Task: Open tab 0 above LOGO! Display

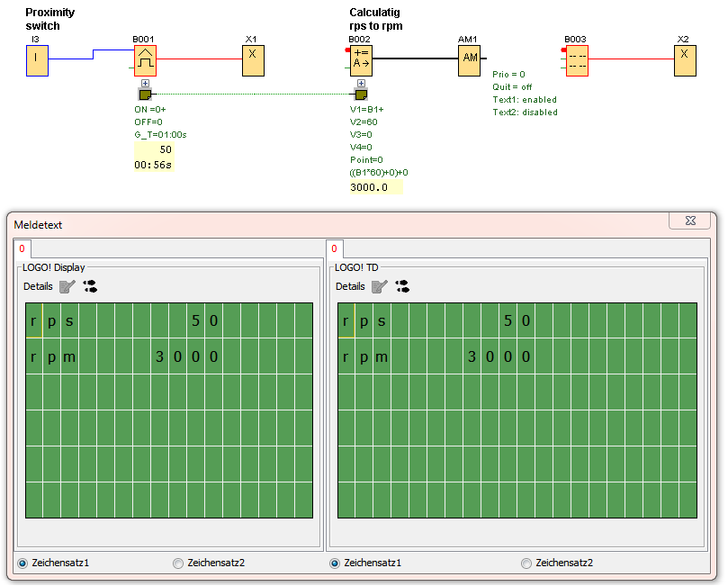Action: [22, 248]
